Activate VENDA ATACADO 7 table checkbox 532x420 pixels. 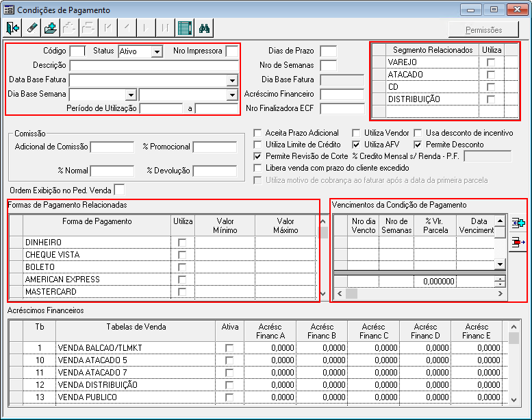[x=229, y=373]
